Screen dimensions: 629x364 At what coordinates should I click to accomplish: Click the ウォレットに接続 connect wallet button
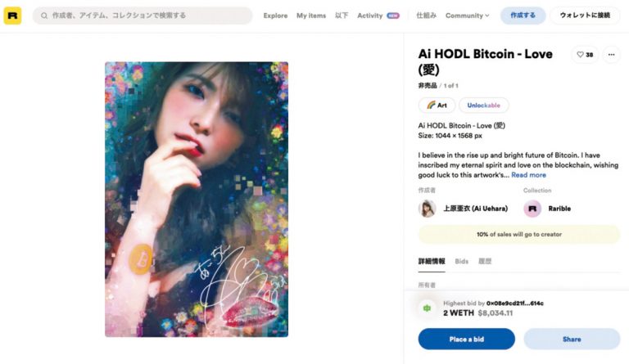point(585,16)
